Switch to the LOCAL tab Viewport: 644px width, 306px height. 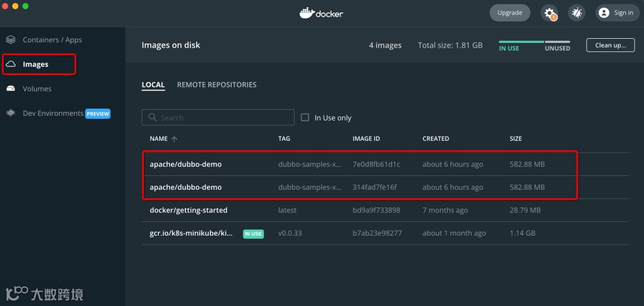[153, 85]
